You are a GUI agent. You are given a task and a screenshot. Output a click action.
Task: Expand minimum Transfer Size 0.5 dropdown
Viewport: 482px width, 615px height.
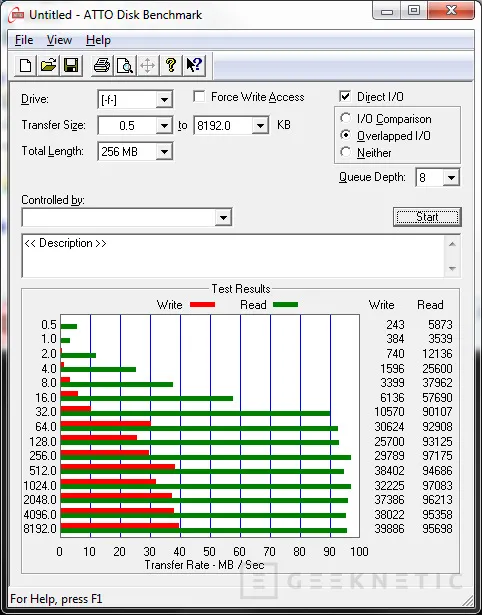tap(164, 126)
